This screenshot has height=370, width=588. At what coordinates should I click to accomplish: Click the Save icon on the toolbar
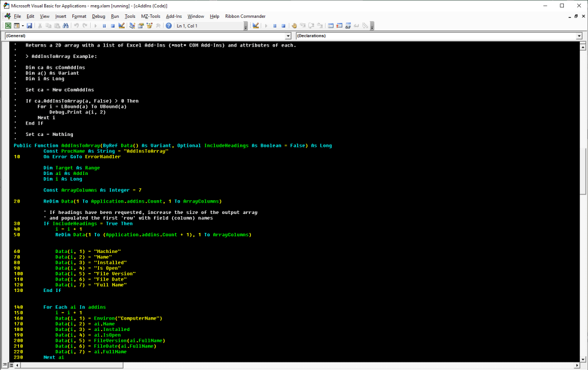(30, 26)
